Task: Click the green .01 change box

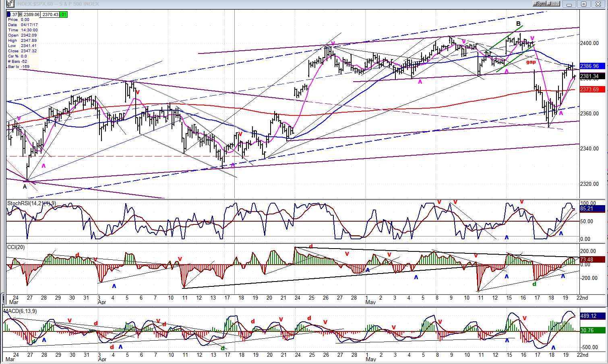Action: pos(64,14)
